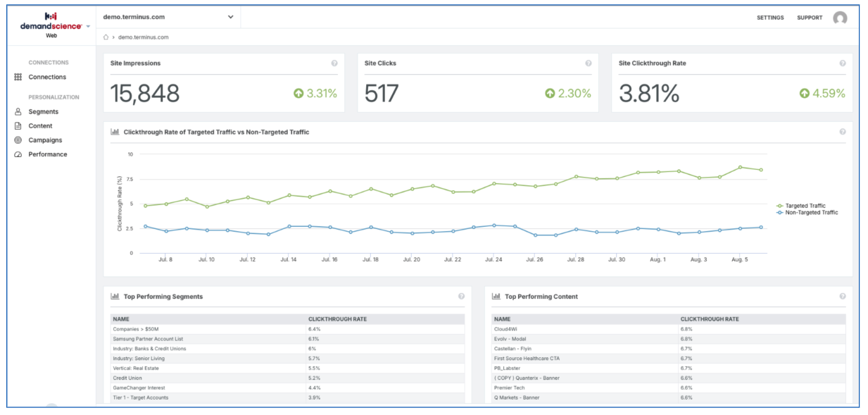This screenshot has height=415, width=868.
Task: Expand the demandscience Web product switcher arrow
Action: [88, 26]
